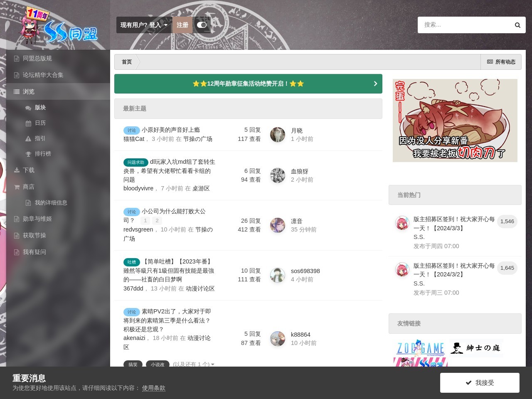The height and width of the screenshot is (399, 532).
Task: Expand the 现有用户? 登入 dropdown
Action: [144, 25]
